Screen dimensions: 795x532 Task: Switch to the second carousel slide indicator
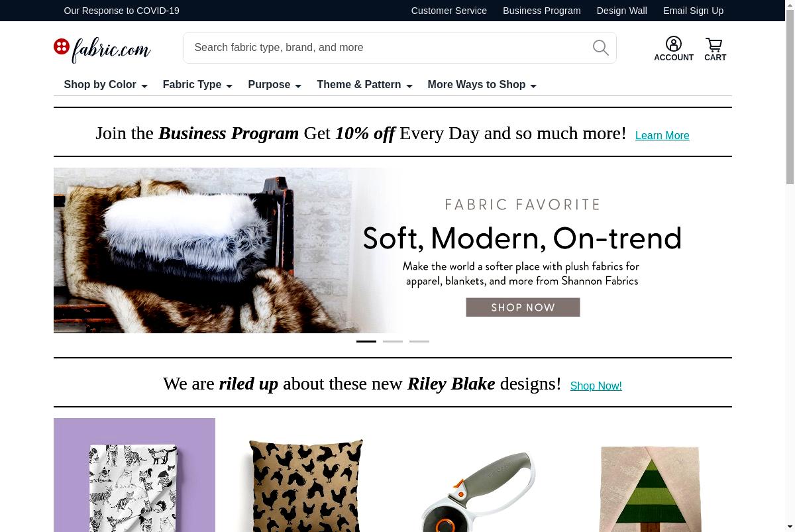click(393, 341)
